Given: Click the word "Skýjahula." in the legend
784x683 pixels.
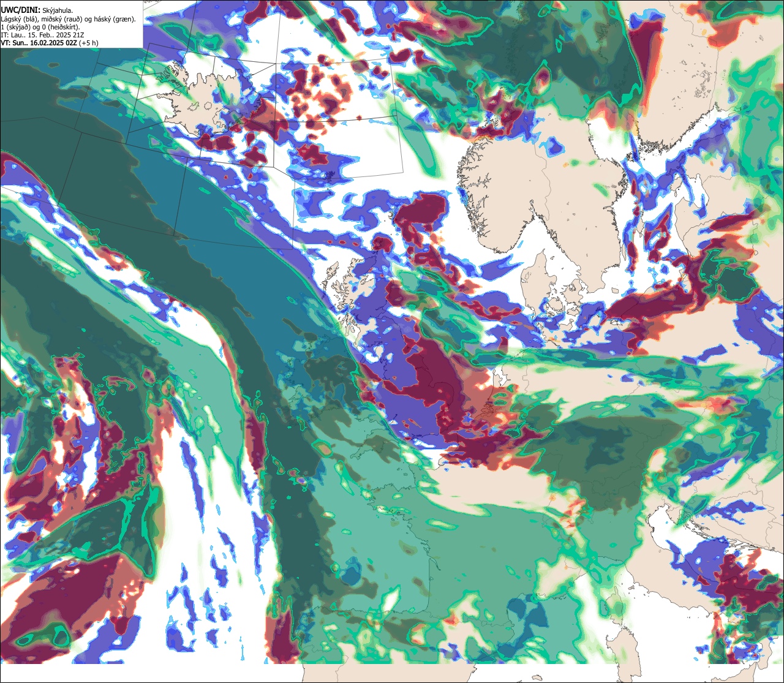Looking at the screenshot, I should coord(58,11).
